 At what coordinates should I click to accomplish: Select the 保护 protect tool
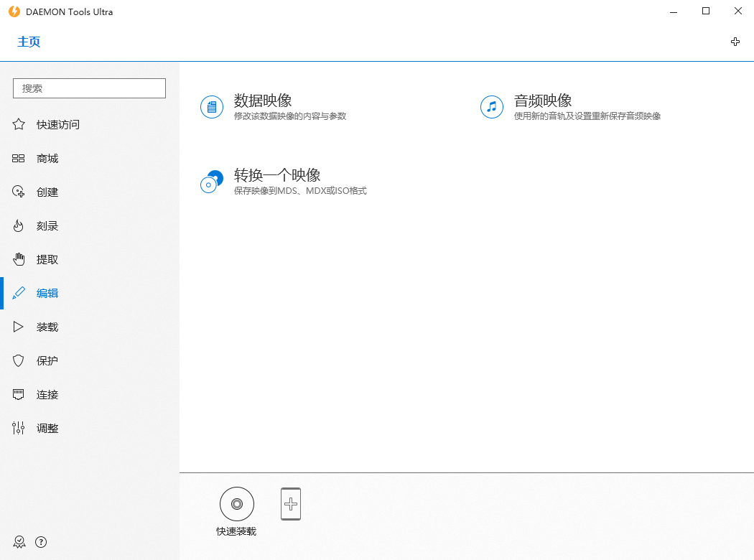tap(47, 360)
